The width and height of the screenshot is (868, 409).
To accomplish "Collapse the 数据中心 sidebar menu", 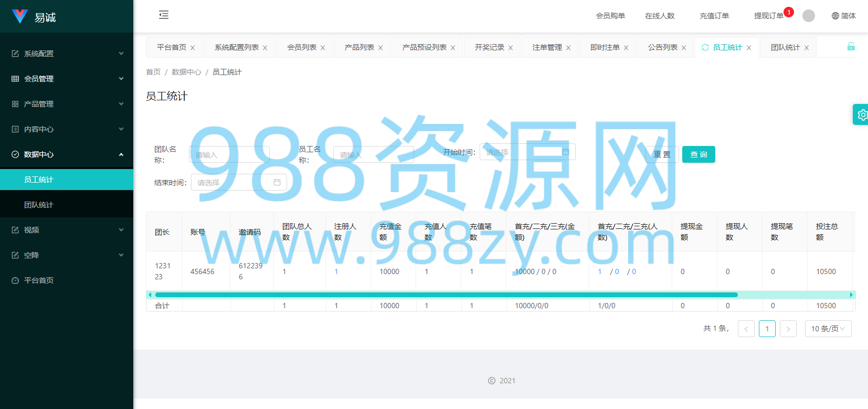I will [67, 154].
